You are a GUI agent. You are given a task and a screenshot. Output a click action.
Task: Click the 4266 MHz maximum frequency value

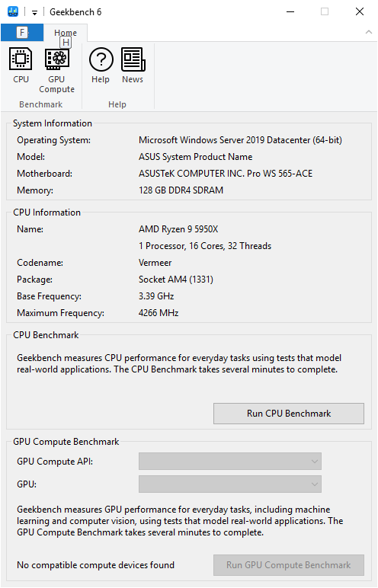159,313
